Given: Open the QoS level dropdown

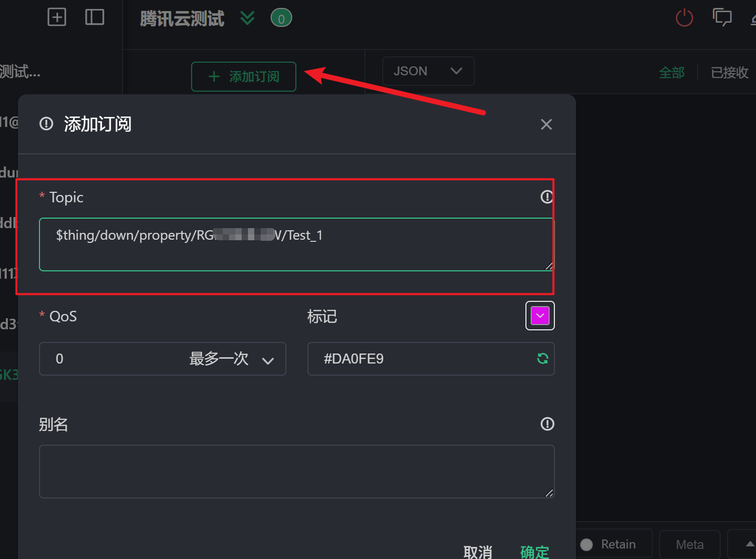Looking at the screenshot, I should 162,359.
